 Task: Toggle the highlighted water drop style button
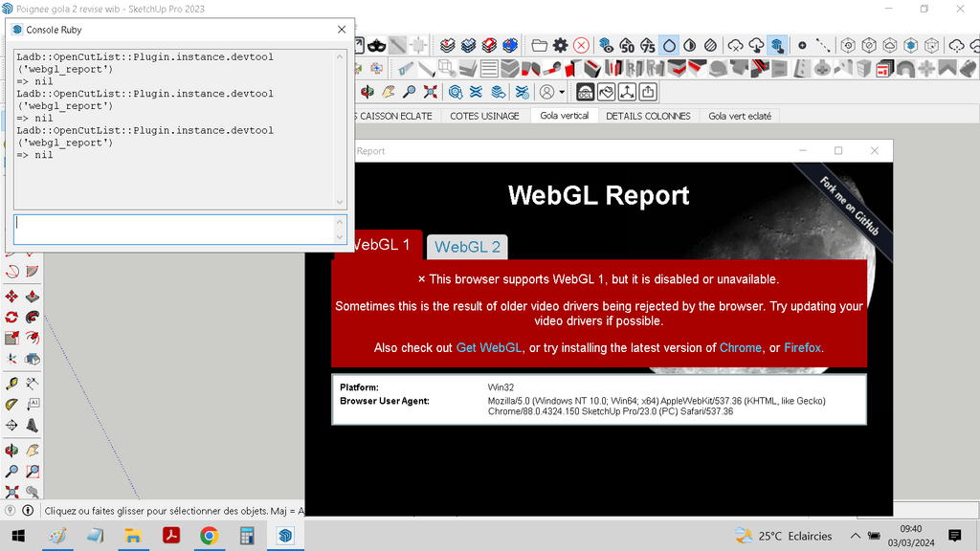click(669, 45)
